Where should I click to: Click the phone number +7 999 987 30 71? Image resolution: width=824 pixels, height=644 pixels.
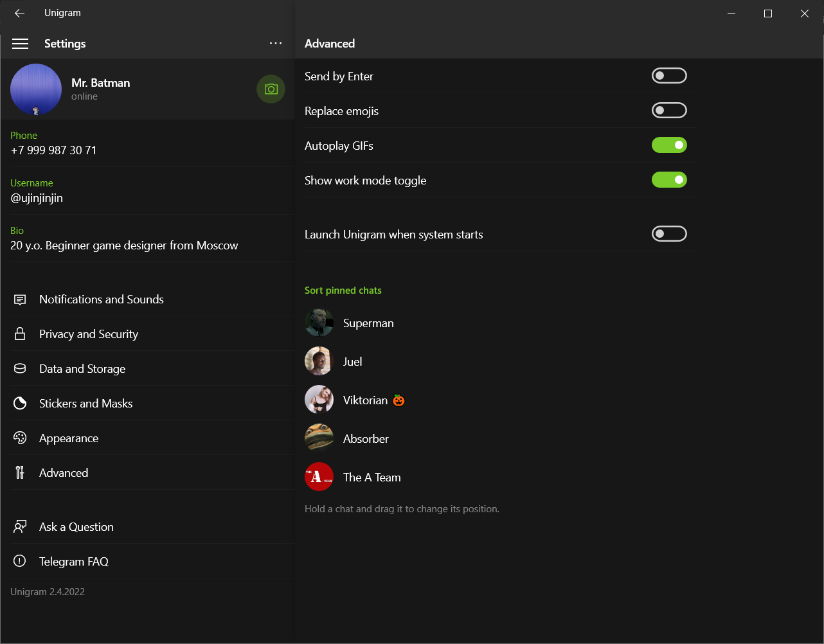(x=53, y=150)
